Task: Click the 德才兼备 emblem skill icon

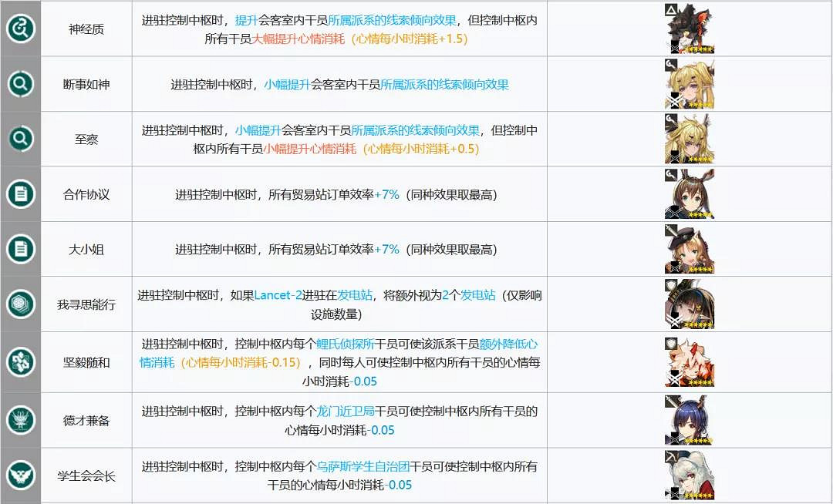Action: pyautogui.click(x=20, y=420)
